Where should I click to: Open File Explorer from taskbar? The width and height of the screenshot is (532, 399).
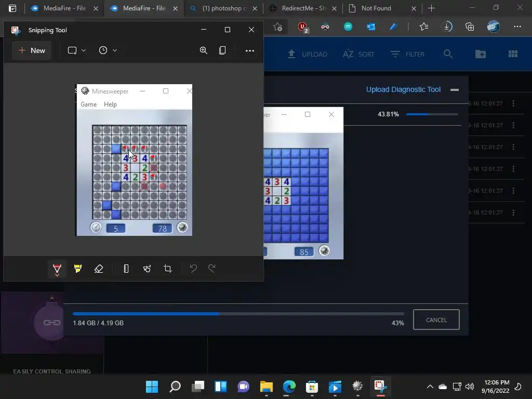point(267,387)
